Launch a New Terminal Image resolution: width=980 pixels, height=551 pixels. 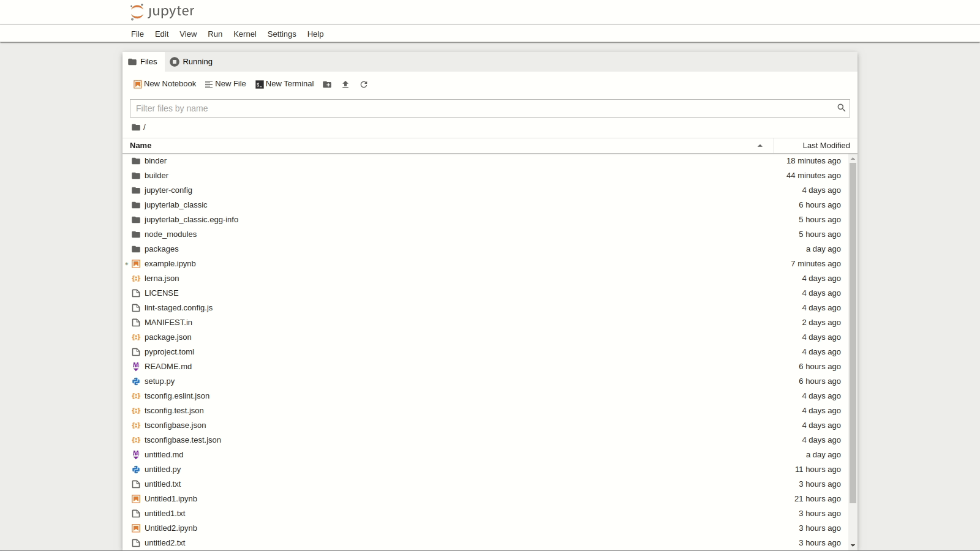(285, 84)
